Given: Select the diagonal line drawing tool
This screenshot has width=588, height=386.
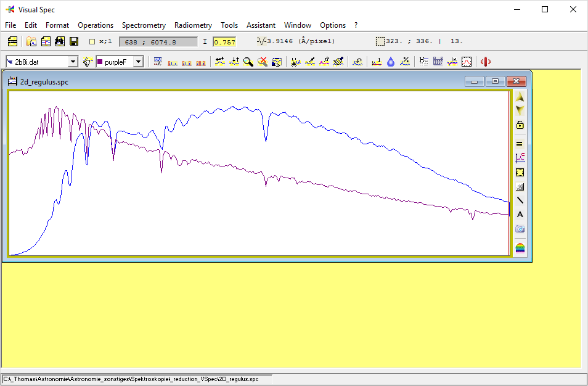Looking at the screenshot, I should tap(520, 200).
